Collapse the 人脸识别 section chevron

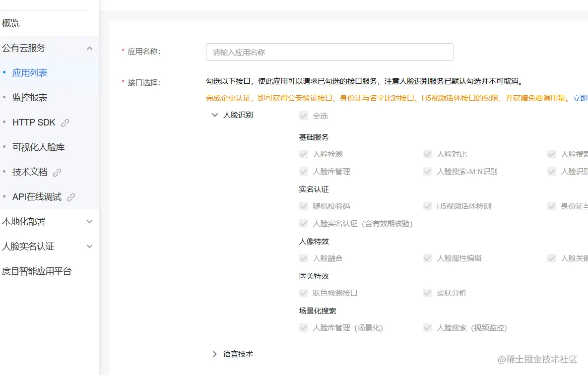point(215,115)
